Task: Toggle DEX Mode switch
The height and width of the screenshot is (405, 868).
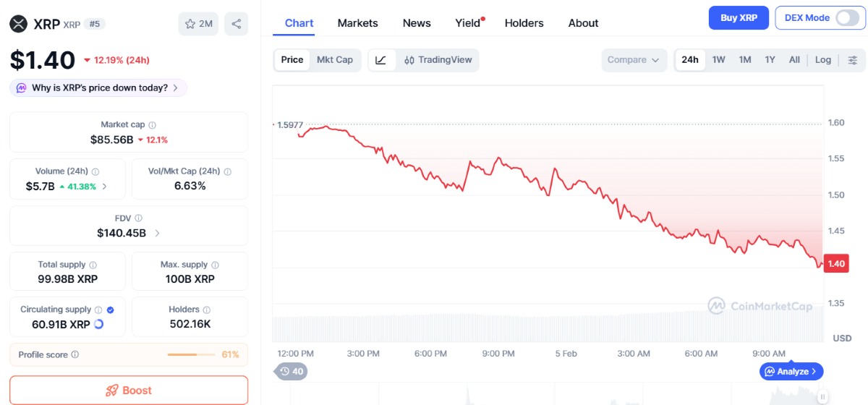Action: click(x=847, y=18)
